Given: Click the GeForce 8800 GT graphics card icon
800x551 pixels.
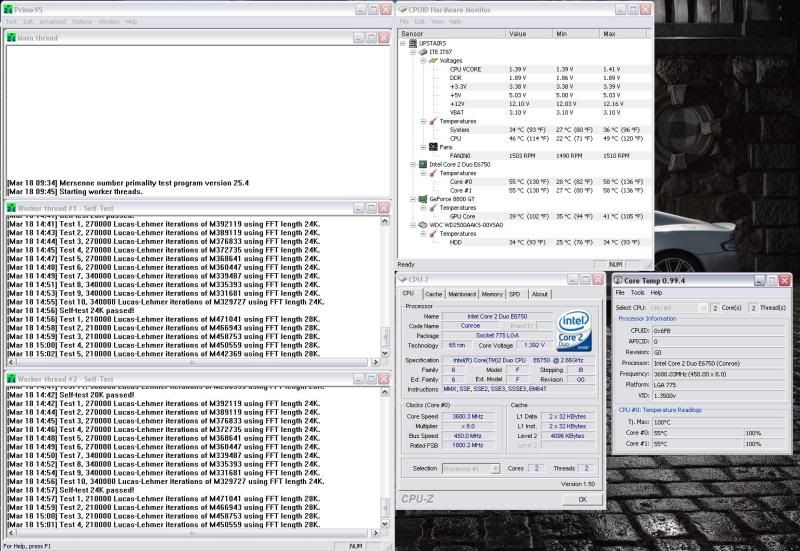Looking at the screenshot, I should point(423,199).
